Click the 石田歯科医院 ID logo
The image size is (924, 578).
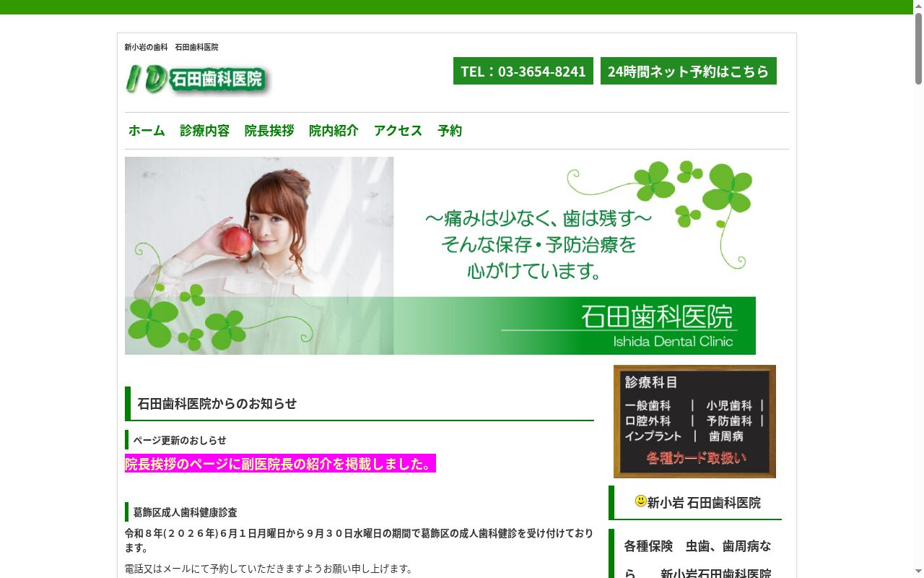[197, 79]
